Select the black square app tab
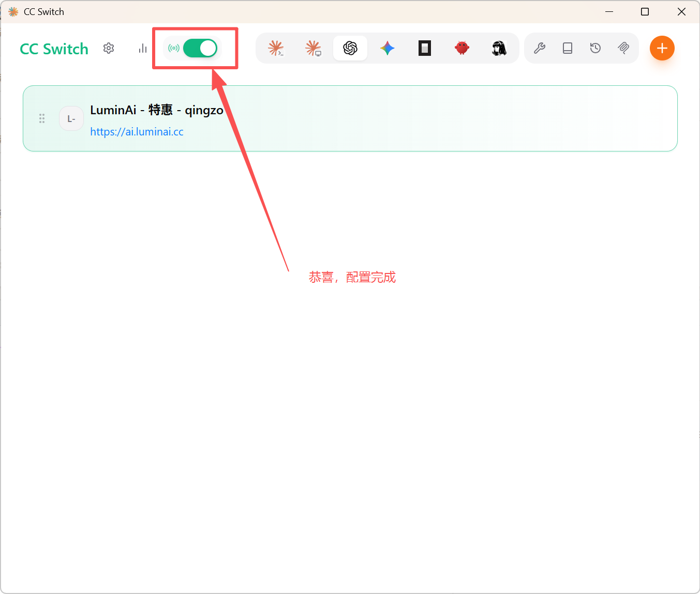 (x=425, y=48)
